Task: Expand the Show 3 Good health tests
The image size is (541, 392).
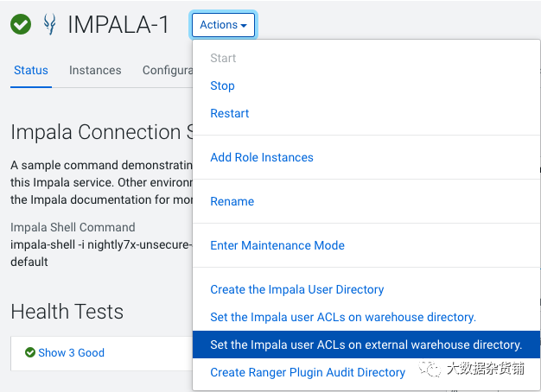Action: (x=71, y=352)
